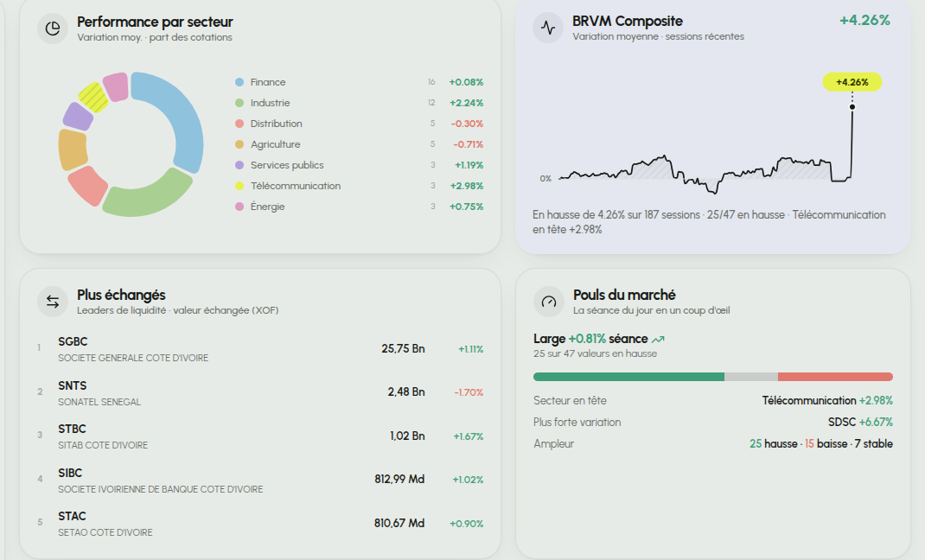This screenshot has width=925, height=560.
Task: Click the trending-up arrow after séance
Action: 659,339
